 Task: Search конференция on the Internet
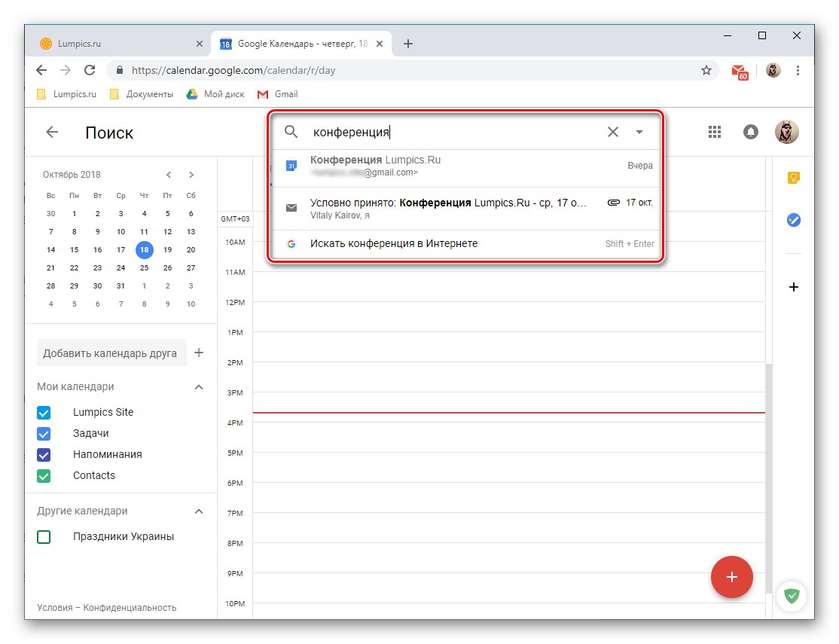[x=395, y=243]
